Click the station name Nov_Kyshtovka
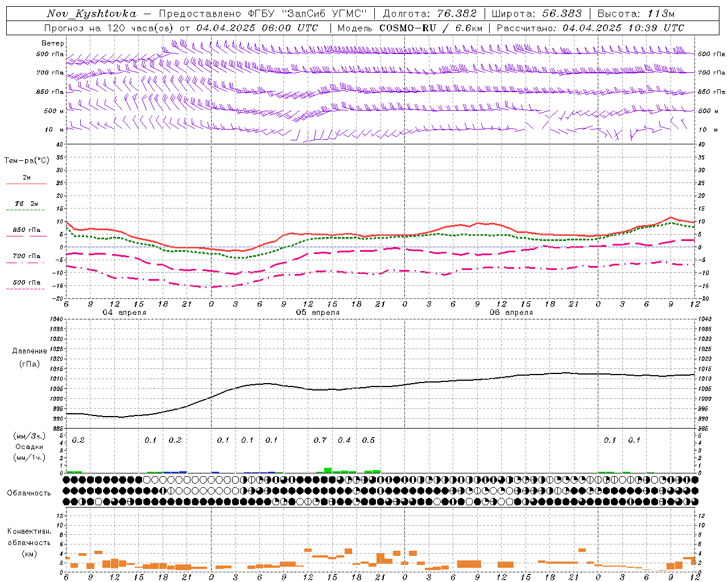The image size is (728, 582). point(92,14)
